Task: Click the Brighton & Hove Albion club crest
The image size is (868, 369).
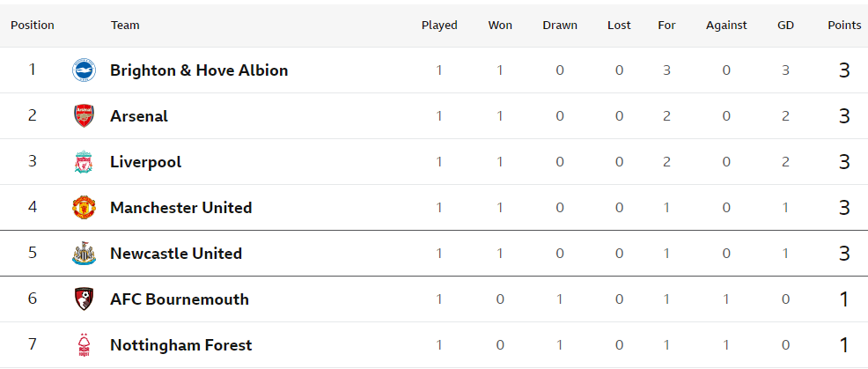Action: pos(85,70)
